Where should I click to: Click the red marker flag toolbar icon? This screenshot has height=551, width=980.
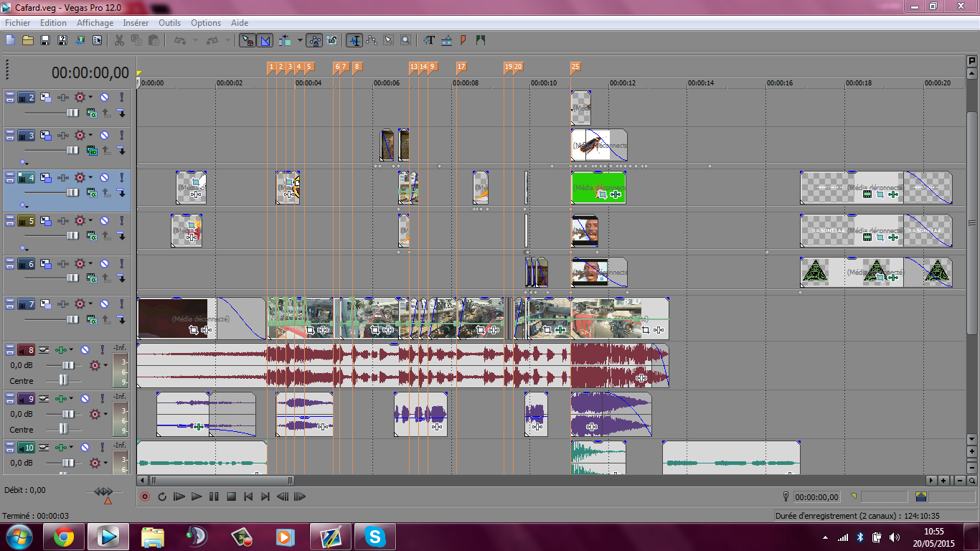tap(463, 40)
